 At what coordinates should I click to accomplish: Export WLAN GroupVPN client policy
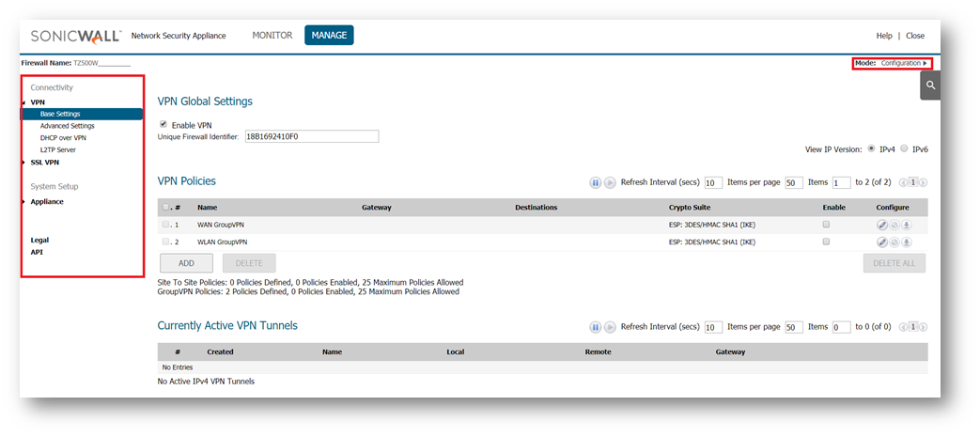pyautogui.click(x=907, y=242)
